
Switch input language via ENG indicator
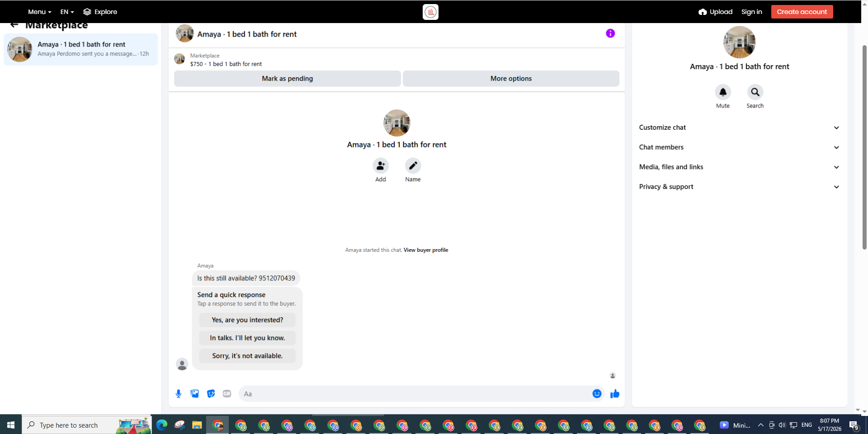[x=807, y=425]
